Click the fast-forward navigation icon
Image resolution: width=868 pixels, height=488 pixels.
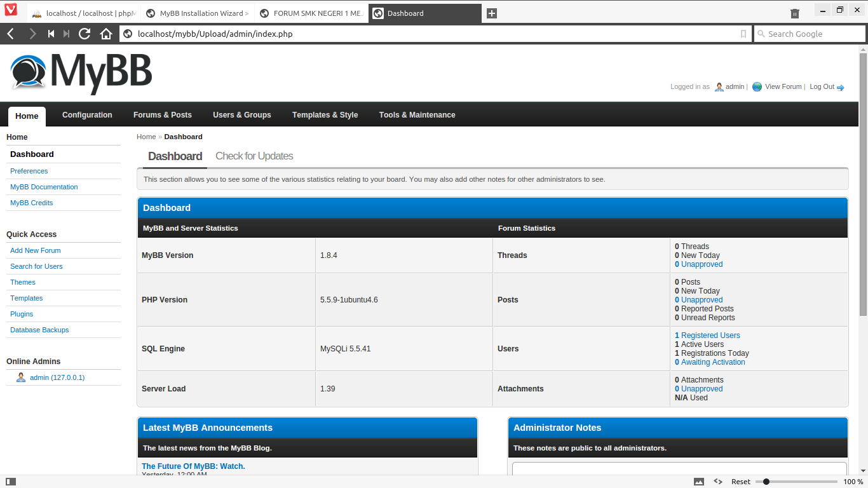[x=66, y=33]
